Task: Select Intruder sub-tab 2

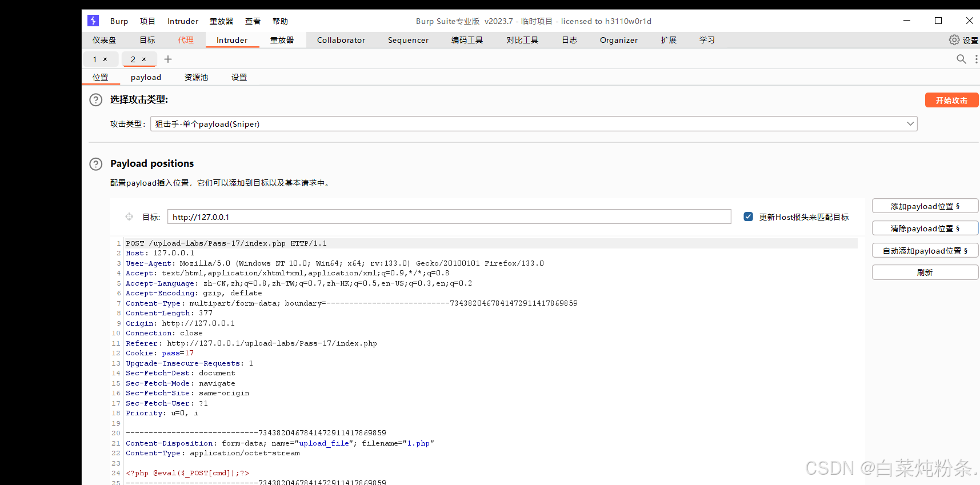Action: point(133,59)
